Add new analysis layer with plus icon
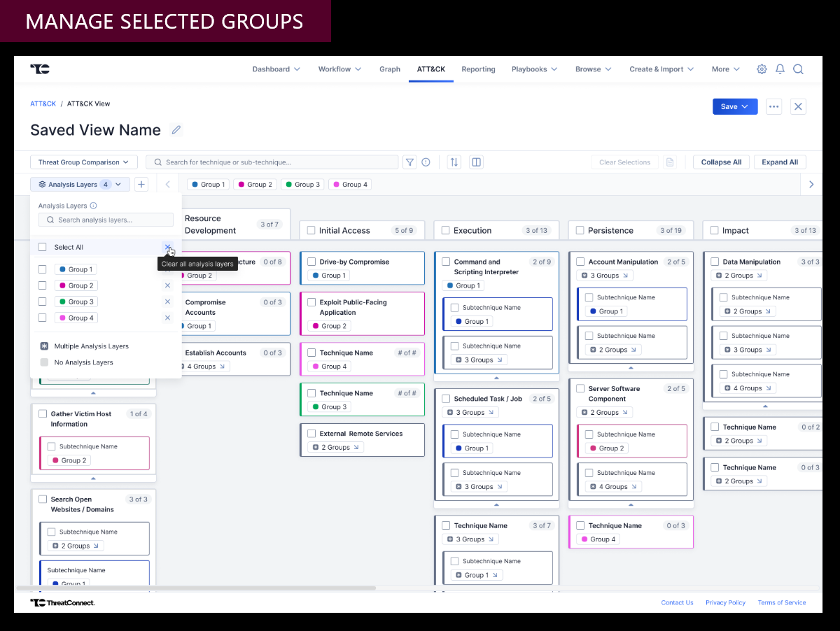The height and width of the screenshot is (631, 840). click(141, 185)
